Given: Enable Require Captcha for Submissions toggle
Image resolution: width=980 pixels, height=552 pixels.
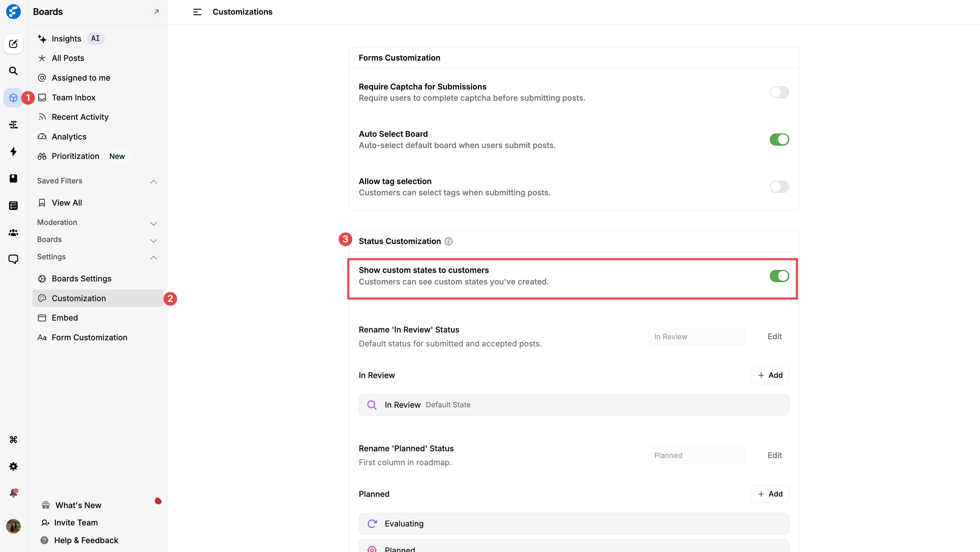Looking at the screenshot, I should click(779, 92).
